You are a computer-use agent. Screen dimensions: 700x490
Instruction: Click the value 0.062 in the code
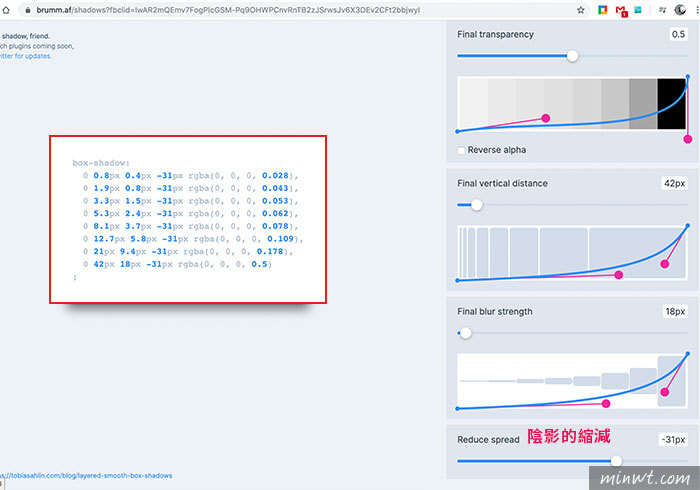point(275,213)
